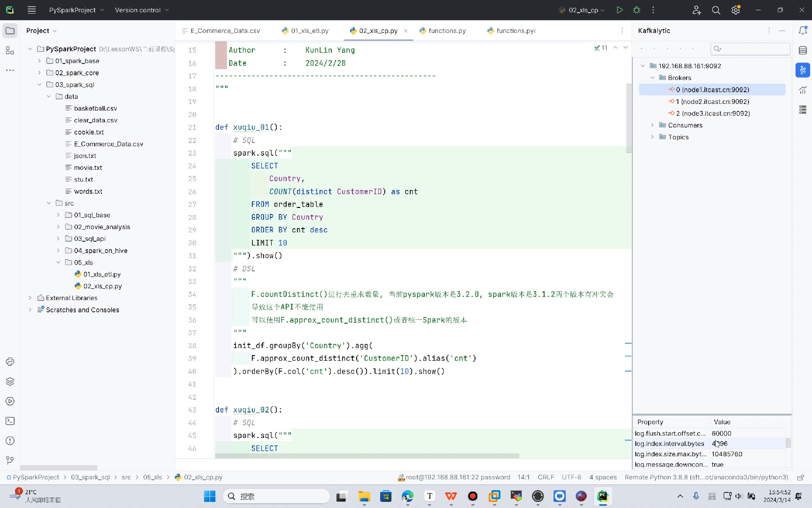The width and height of the screenshot is (812, 508).
Task: Open the remote host server icon
Action: coord(803,110)
